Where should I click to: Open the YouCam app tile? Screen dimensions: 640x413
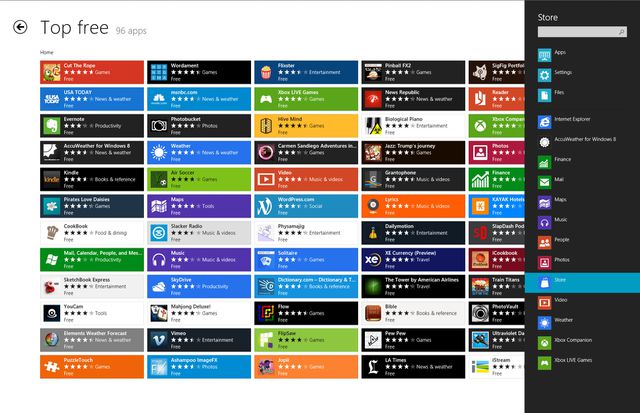click(92, 313)
